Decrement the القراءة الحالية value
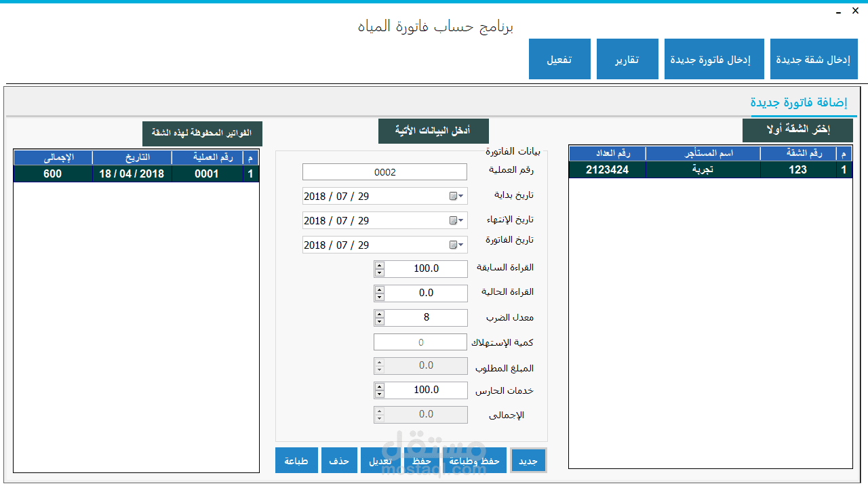Screen dimensions: 868x488 click(379, 296)
